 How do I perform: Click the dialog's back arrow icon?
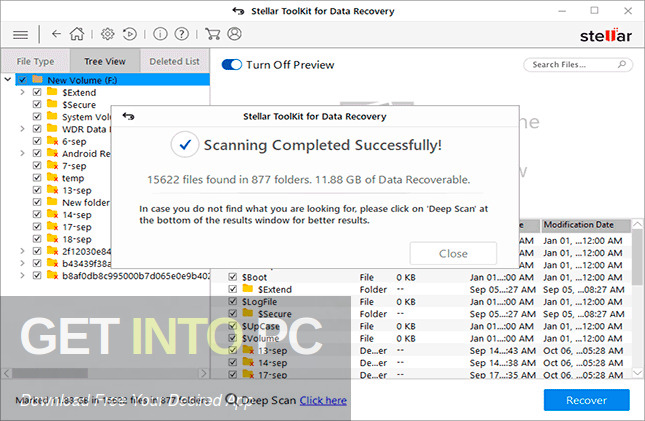pyautogui.click(x=128, y=116)
